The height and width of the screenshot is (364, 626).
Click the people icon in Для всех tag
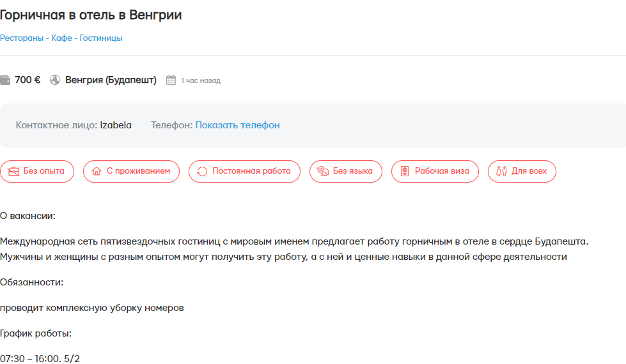point(501,171)
